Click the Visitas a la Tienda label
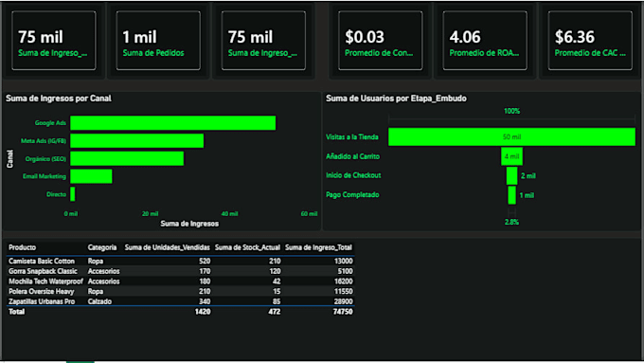 pos(352,136)
